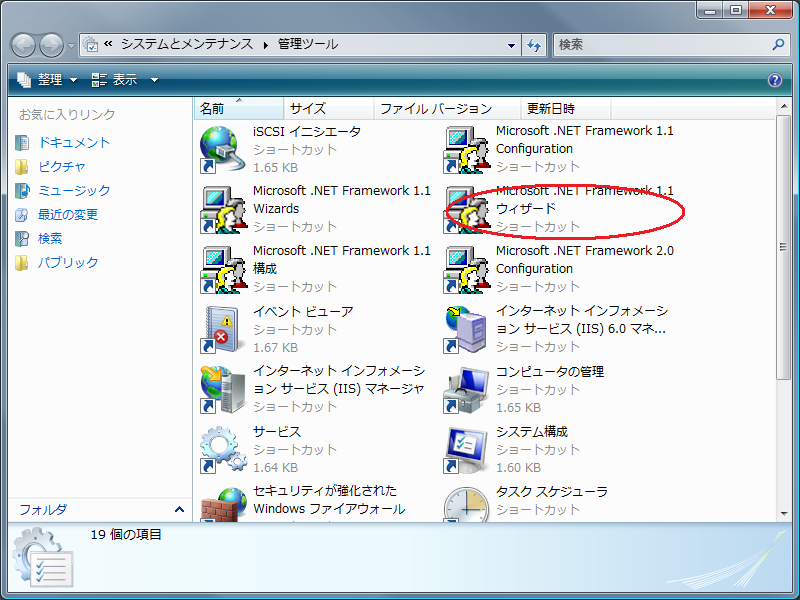Refresh the folder with the refresh icon
Screen dimensions: 800x600
pyautogui.click(x=534, y=45)
